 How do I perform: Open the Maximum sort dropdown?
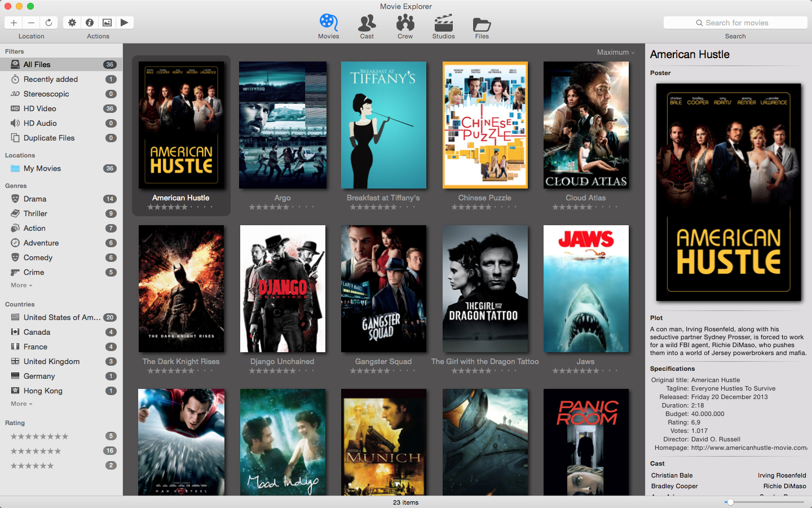[616, 52]
